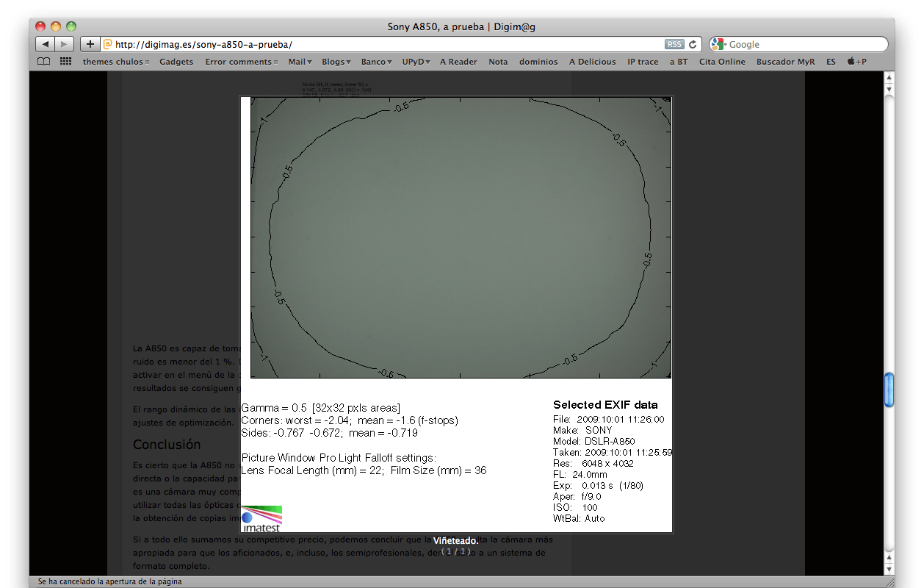
Task: Click the '( 1 / 1 )' image counter
Action: pos(455,551)
